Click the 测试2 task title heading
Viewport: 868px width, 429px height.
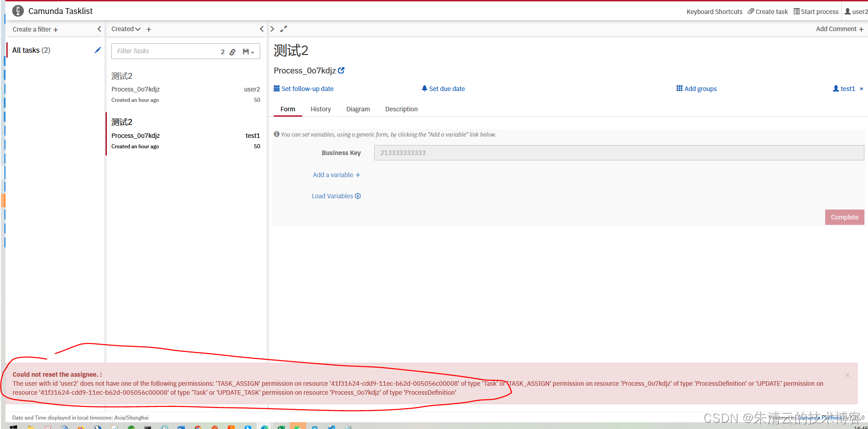coord(291,50)
